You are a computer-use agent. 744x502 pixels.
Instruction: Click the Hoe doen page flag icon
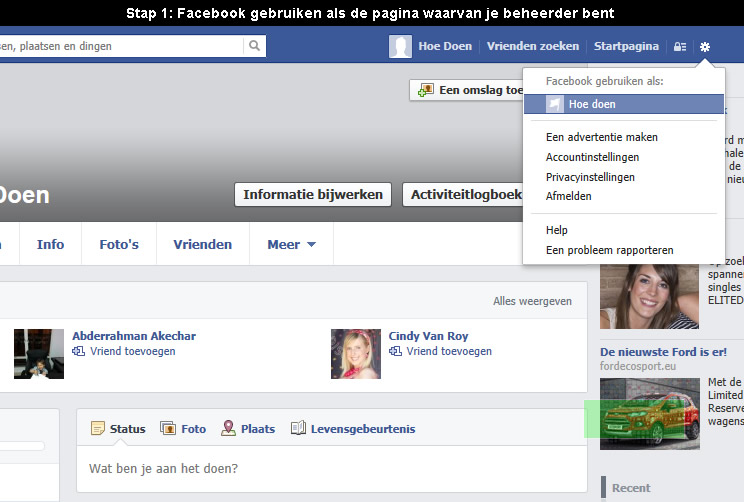click(554, 104)
